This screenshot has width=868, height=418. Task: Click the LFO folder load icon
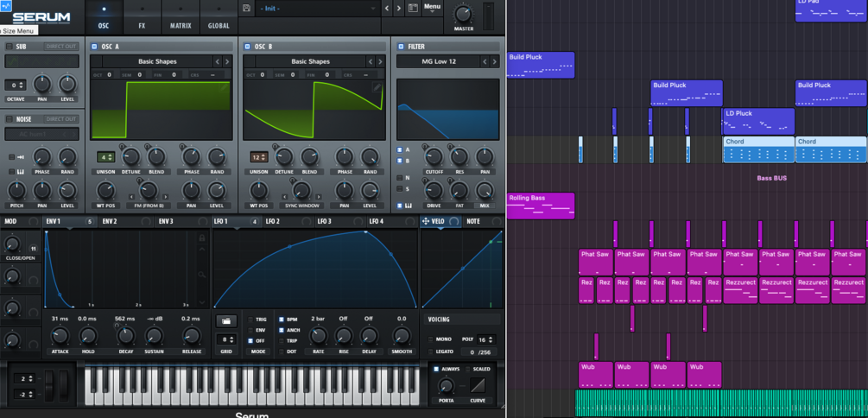[x=226, y=321]
